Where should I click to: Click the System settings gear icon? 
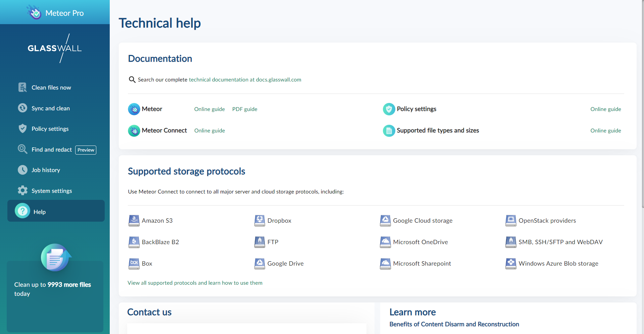pos(22,190)
